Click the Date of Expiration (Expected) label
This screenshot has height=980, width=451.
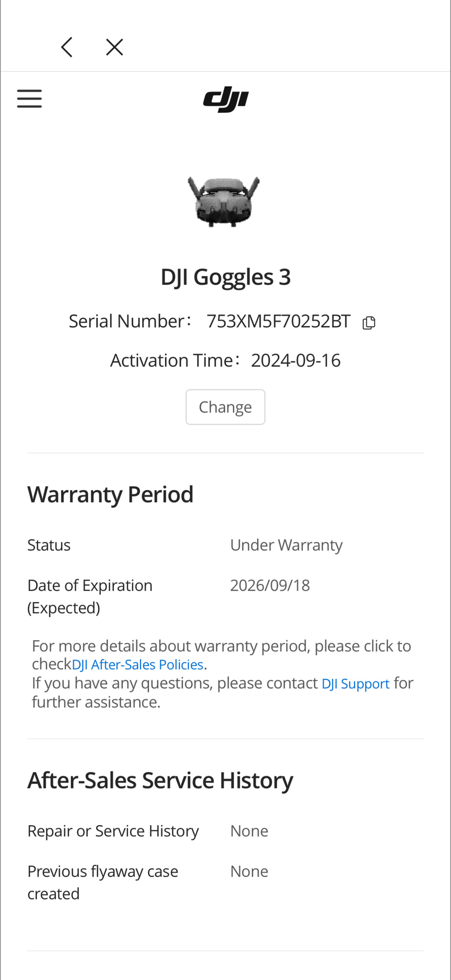coord(90,596)
